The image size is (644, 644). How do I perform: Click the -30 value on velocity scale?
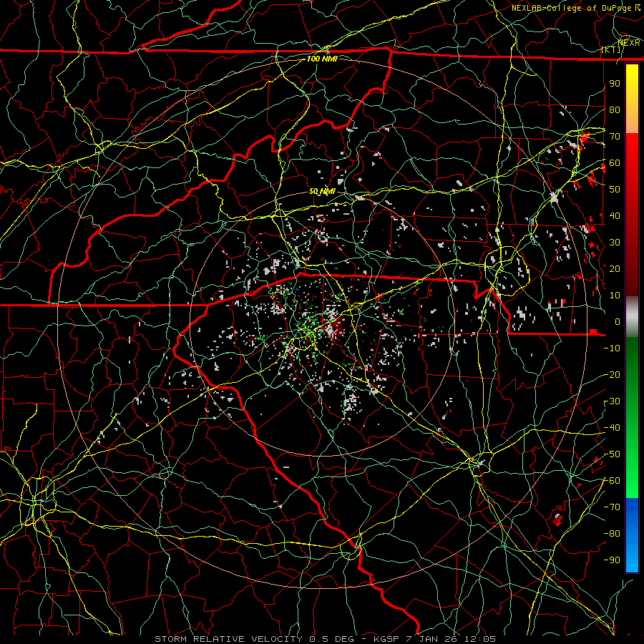click(x=612, y=401)
